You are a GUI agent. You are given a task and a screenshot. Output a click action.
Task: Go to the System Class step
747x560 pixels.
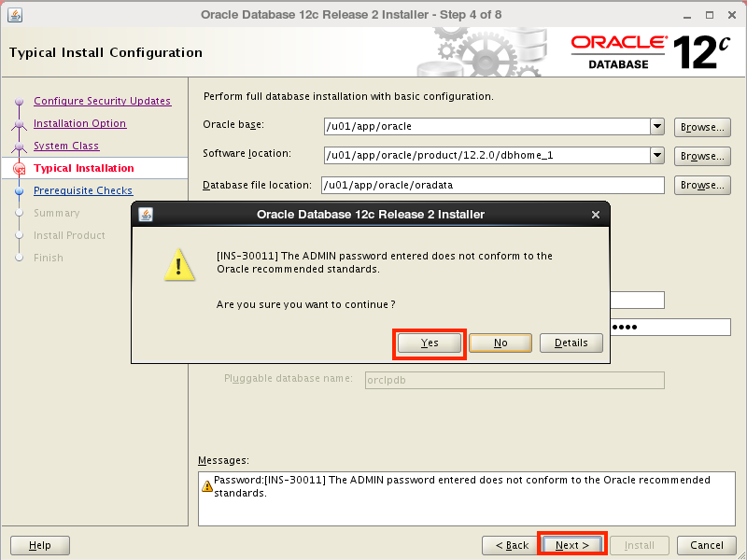(x=66, y=146)
